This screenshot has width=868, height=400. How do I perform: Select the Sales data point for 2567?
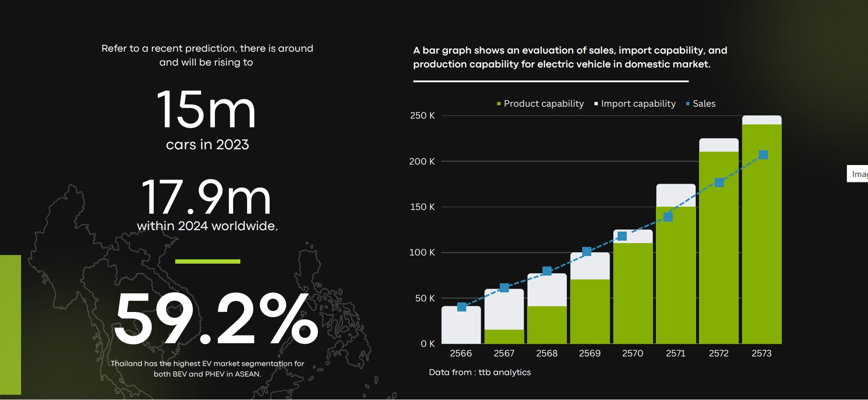click(x=504, y=288)
